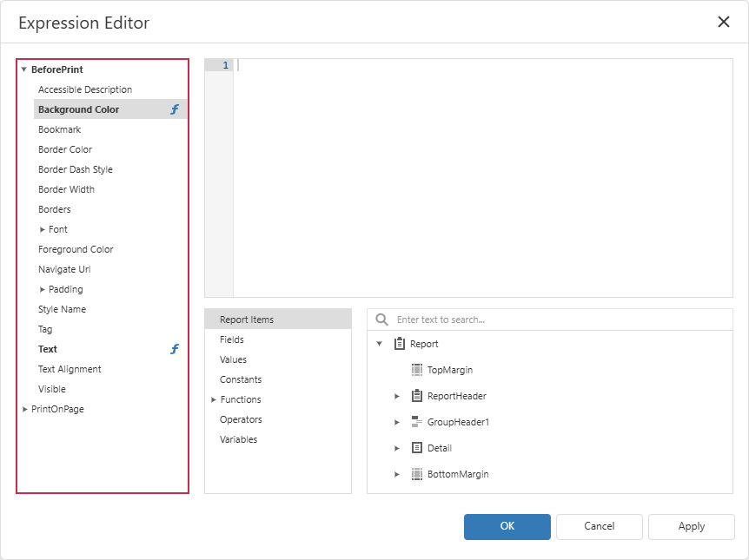Collapse the Report tree node
Image resolution: width=749 pixels, height=560 pixels.
tap(379, 344)
